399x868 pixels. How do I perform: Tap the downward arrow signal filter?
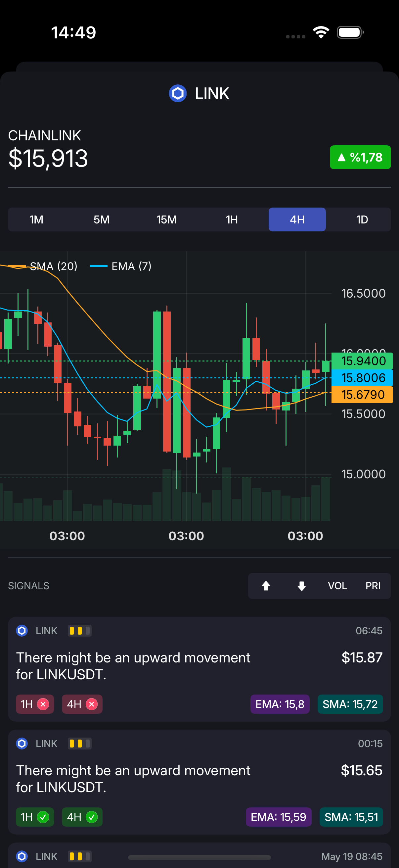point(302,586)
